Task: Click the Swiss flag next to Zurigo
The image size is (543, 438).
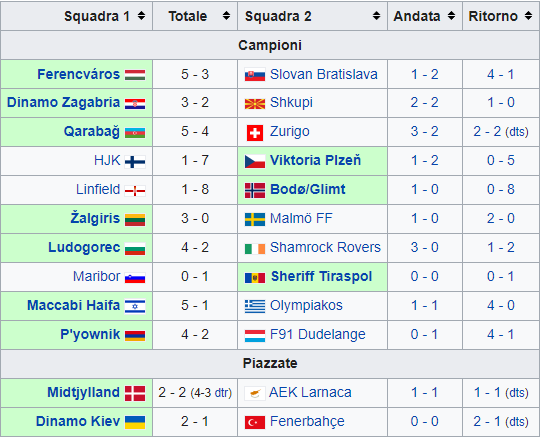Action: click(255, 133)
